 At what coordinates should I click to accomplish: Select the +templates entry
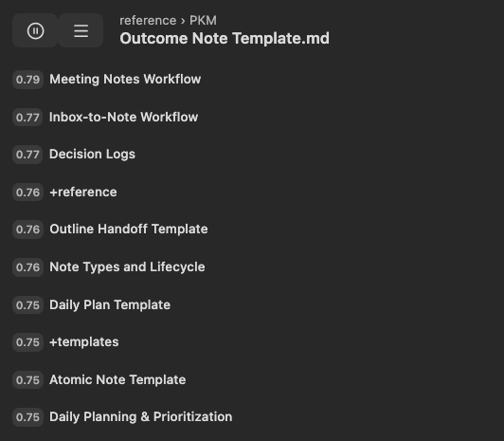pyautogui.click(x=84, y=342)
